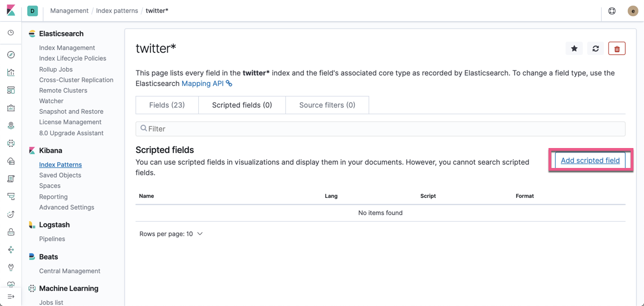This screenshot has width=644, height=306.
Task: Open Dashboard icon in the side nav
Action: tap(11, 90)
